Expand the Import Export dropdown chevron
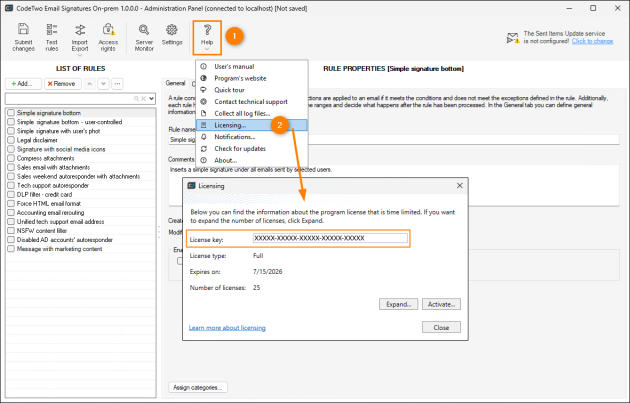 click(80, 55)
